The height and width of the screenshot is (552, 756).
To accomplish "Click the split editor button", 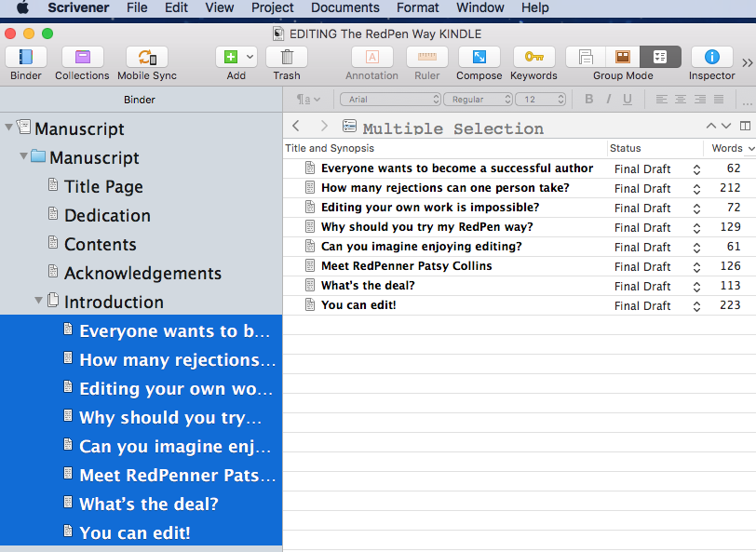I will click(745, 126).
